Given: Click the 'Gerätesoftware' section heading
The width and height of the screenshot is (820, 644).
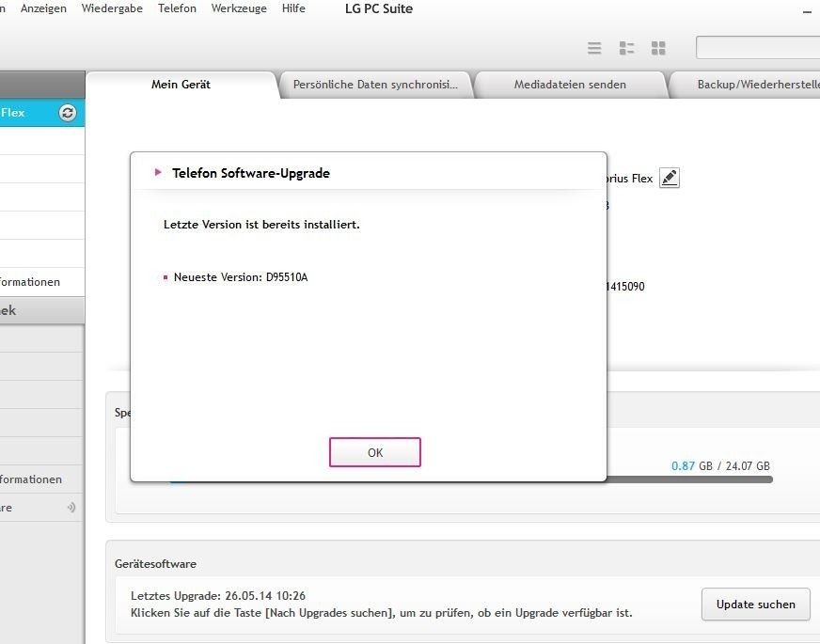Looking at the screenshot, I should click(x=156, y=563).
